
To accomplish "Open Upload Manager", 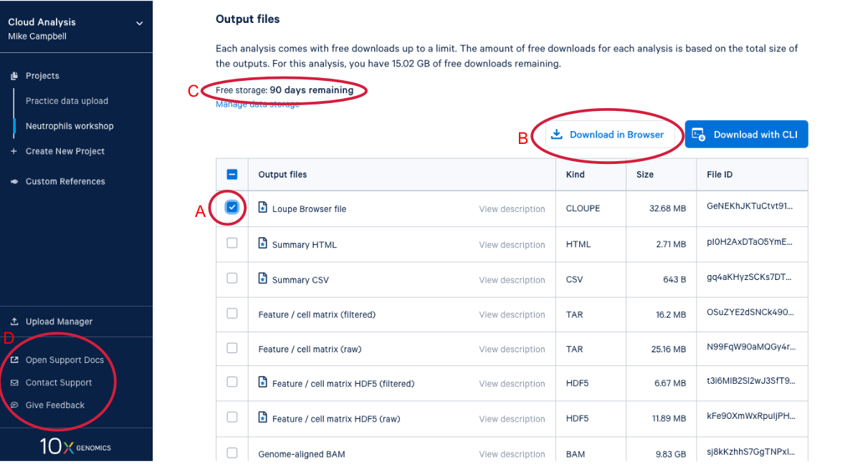I will tap(59, 322).
